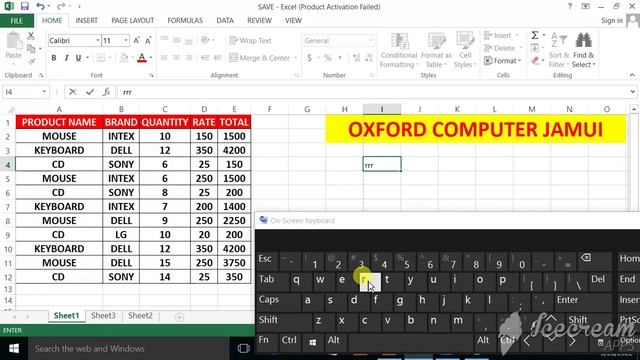Open Task View on the taskbar
The width and height of the screenshot is (640, 360).
pos(243,349)
